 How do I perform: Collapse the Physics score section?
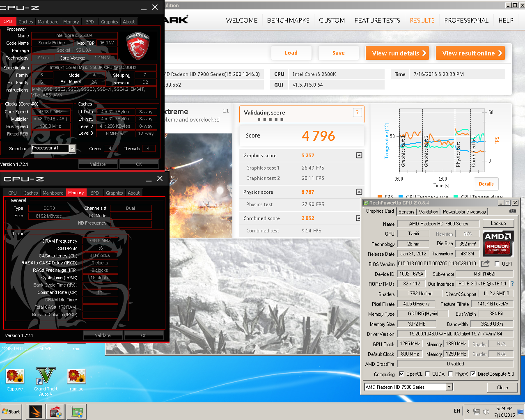(359, 192)
